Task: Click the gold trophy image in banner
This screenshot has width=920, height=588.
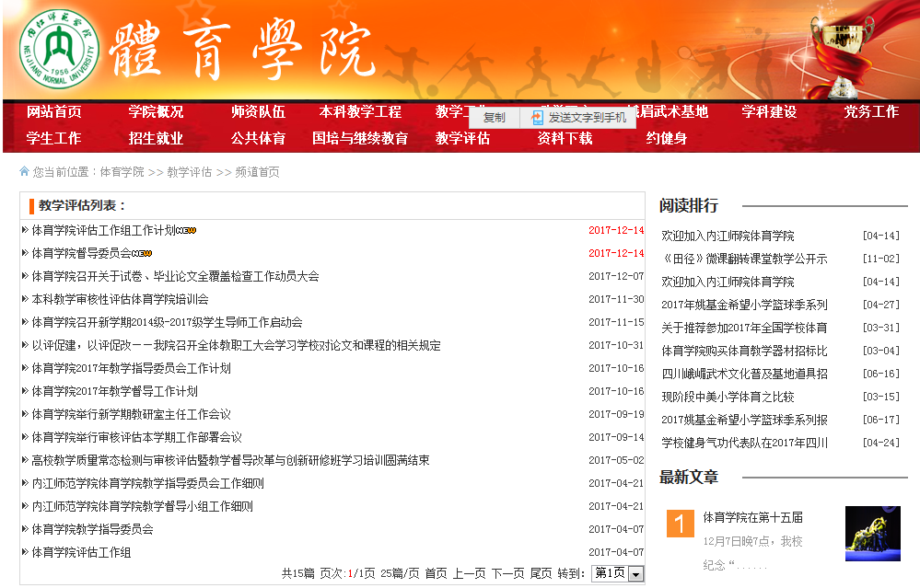Action: click(x=842, y=51)
